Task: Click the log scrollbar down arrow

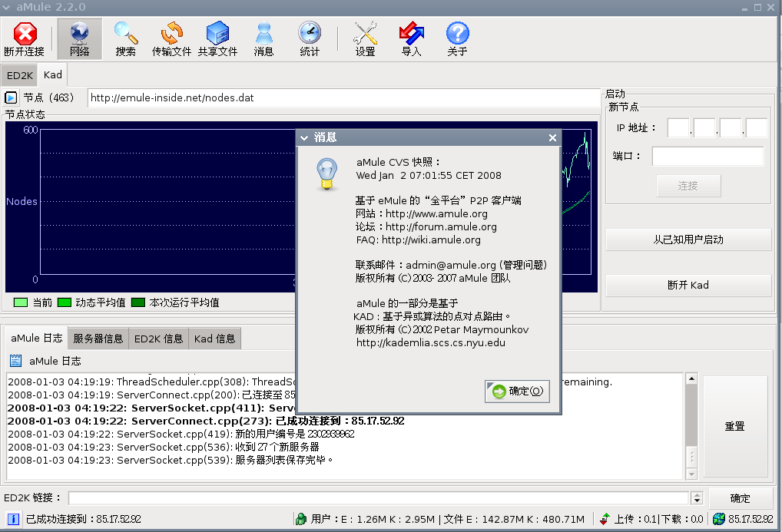Action: click(x=691, y=474)
